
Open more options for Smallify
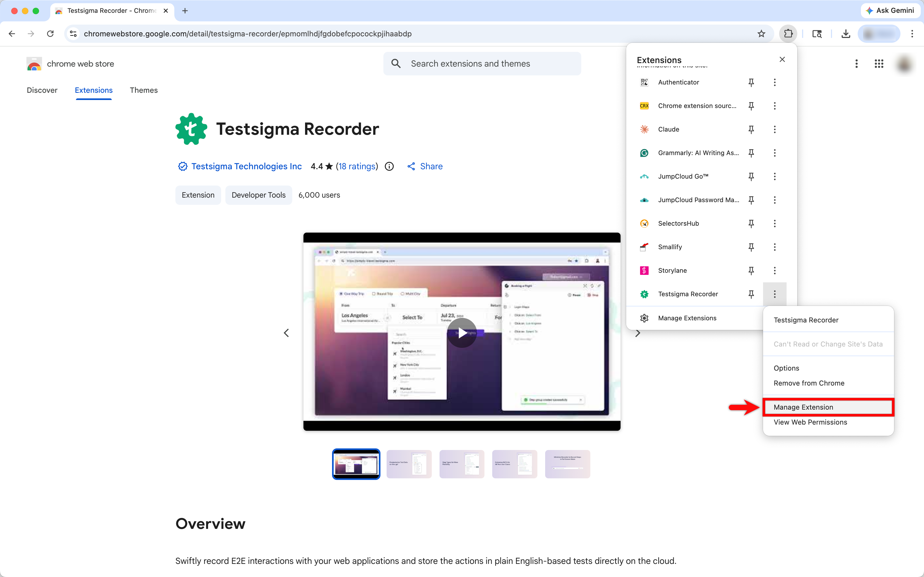[x=775, y=247]
